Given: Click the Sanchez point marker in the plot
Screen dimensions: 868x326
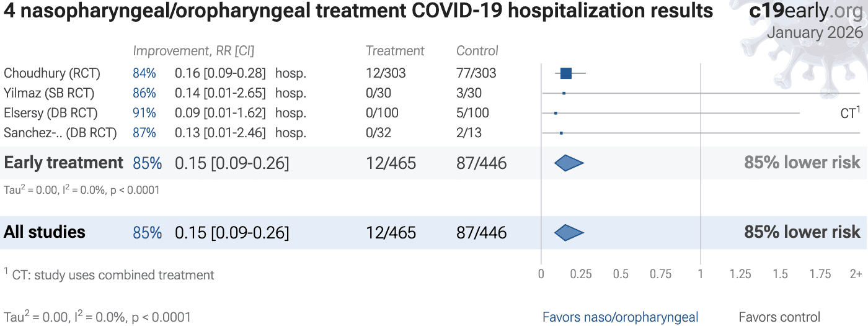Looking at the screenshot, I should click(561, 133).
